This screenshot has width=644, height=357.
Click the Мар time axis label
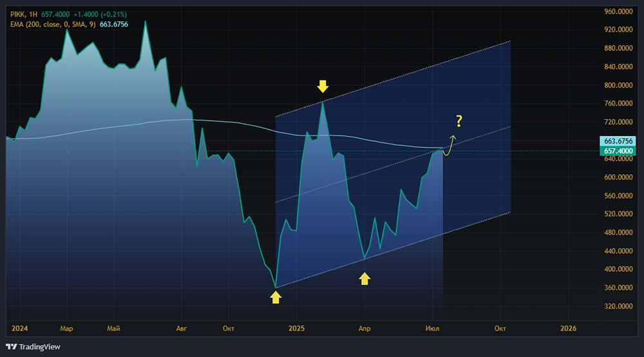tap(66, 328)
